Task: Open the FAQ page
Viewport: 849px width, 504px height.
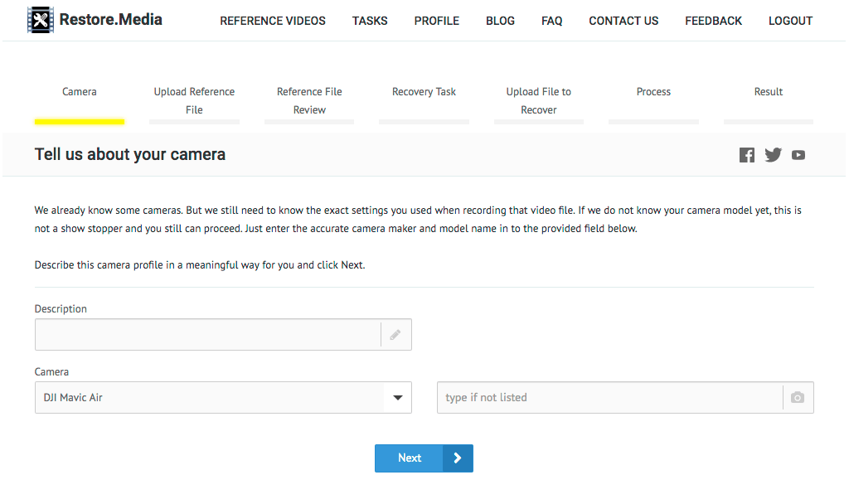Action: coord(551,21)
